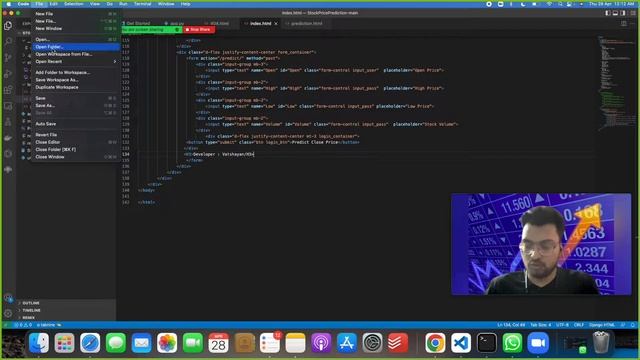640x360 pixels.
Task: Open the Terminal menu in menu bar
Action: coord(143,4)
